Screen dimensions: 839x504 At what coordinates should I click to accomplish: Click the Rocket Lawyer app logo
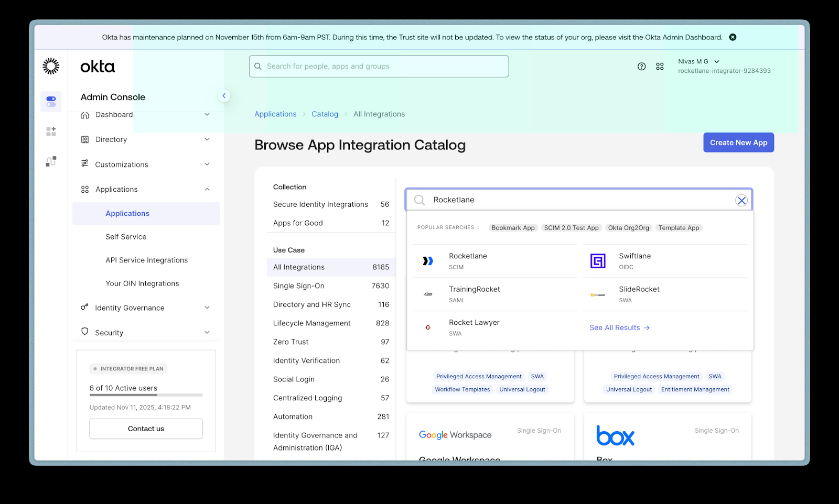pos(428,327)
